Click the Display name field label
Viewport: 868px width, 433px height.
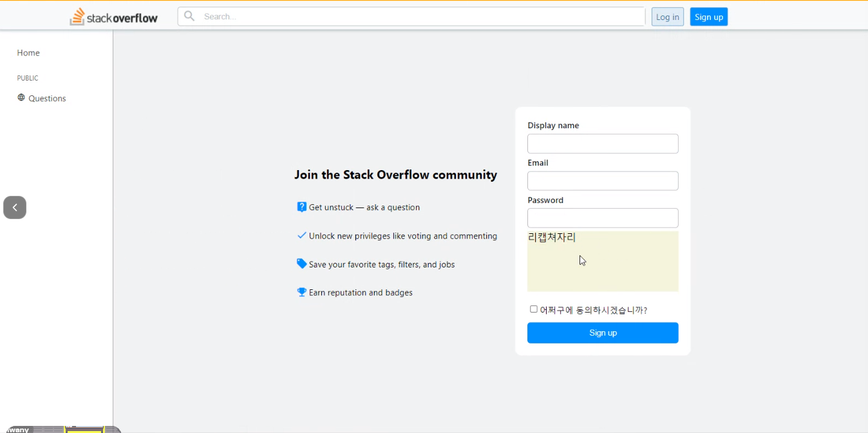coord(553,126)
